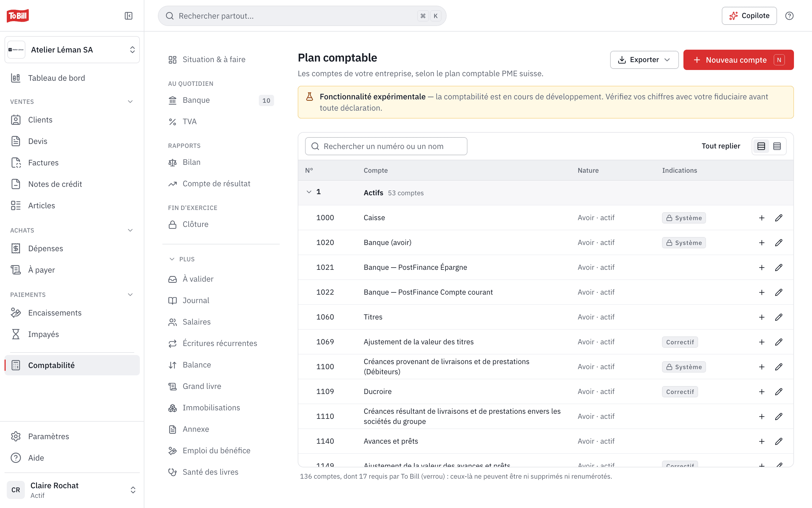Open the help question-mark icon at top right
Screen dimensions: 812x508
tap(789, 16)
